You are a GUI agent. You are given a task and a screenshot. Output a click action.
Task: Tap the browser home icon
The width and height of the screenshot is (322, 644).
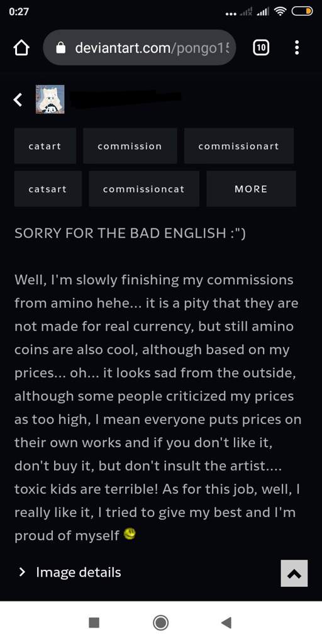point(21,48)
